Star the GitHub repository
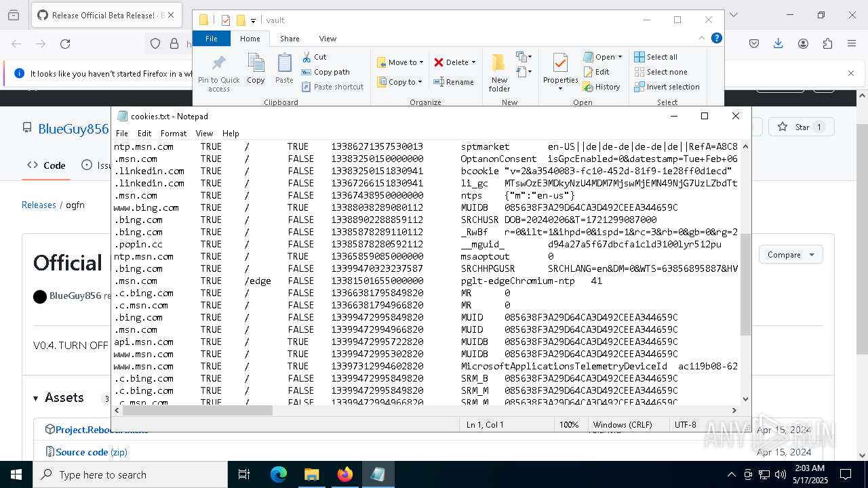 tap(801, 127)
